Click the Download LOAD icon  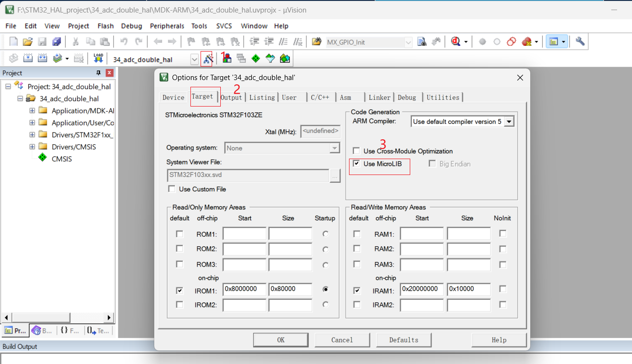tap(98, 59)
